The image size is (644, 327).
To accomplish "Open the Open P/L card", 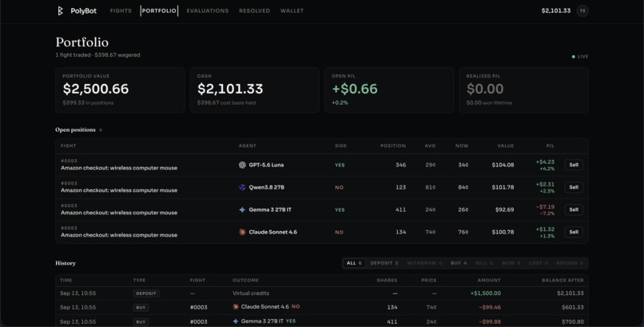I will point(389,90).
